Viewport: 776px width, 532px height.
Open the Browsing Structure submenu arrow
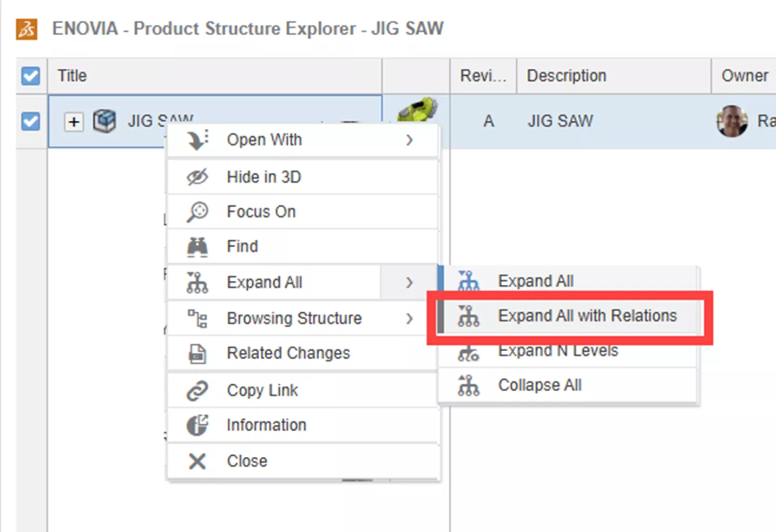click(x=409, y=319)
